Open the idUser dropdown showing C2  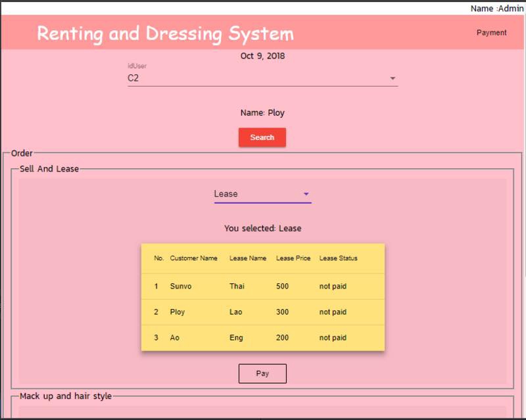coord(262,78)
